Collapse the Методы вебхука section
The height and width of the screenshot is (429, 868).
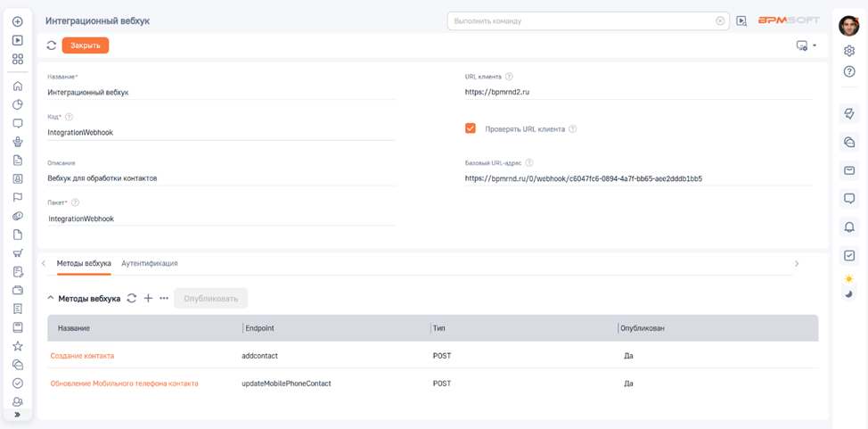click(x=51, y=299)
